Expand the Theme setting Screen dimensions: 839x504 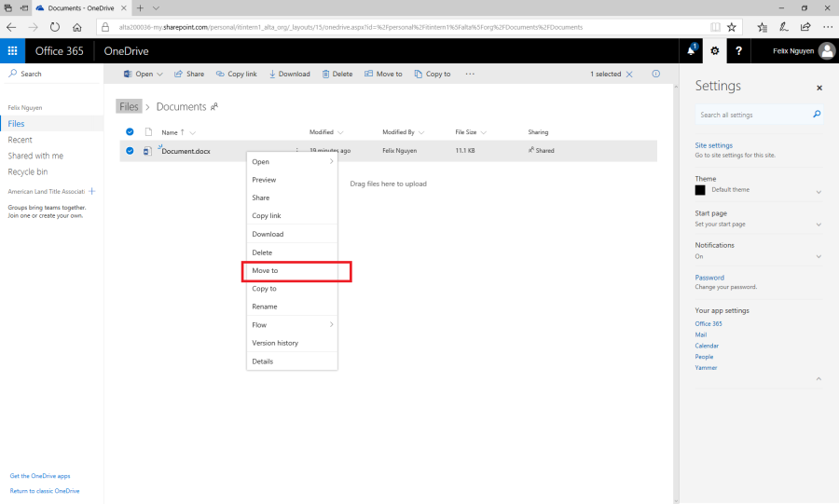pyautogui.click(x=818, y=192)
